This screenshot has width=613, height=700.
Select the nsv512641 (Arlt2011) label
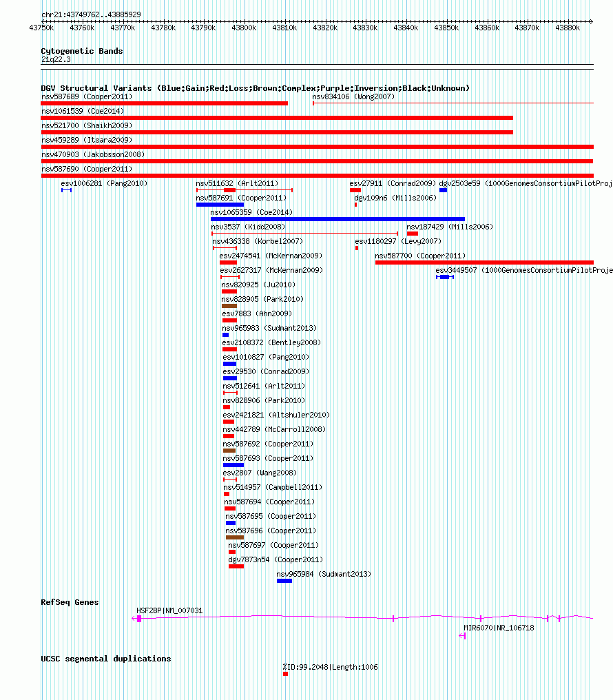264,386
